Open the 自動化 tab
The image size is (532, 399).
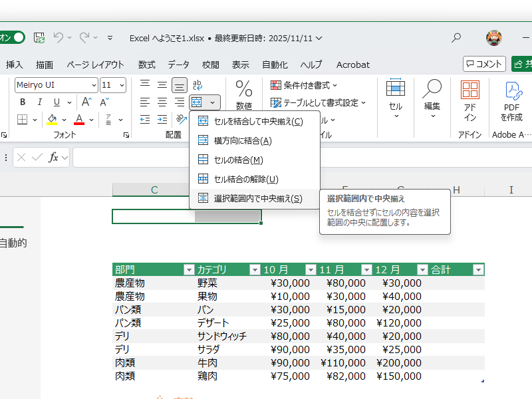tap(275, 65)
